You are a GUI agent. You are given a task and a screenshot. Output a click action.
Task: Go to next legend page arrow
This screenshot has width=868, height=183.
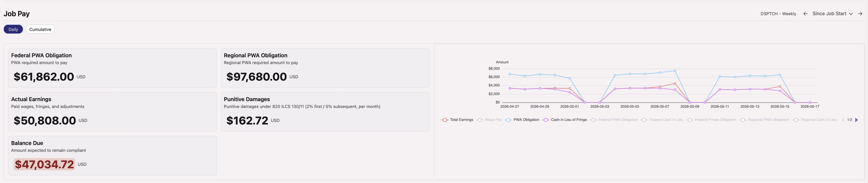coord(857,120)
